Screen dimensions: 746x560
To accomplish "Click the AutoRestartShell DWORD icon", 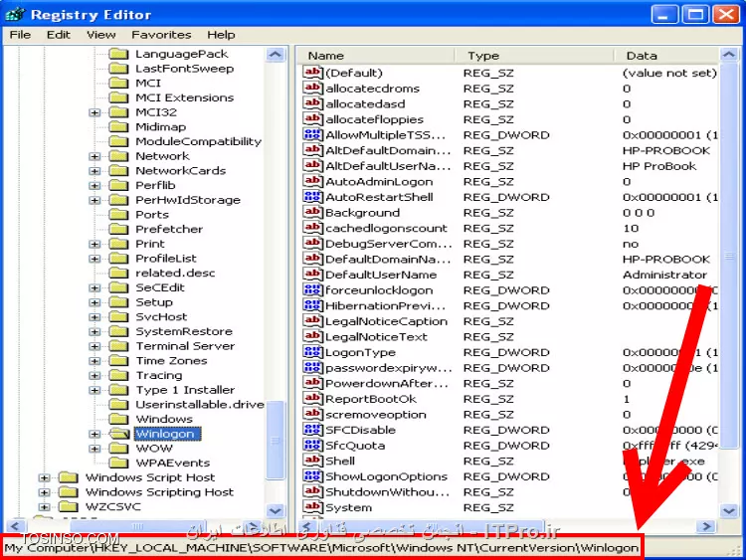I will tap(312, 197).
